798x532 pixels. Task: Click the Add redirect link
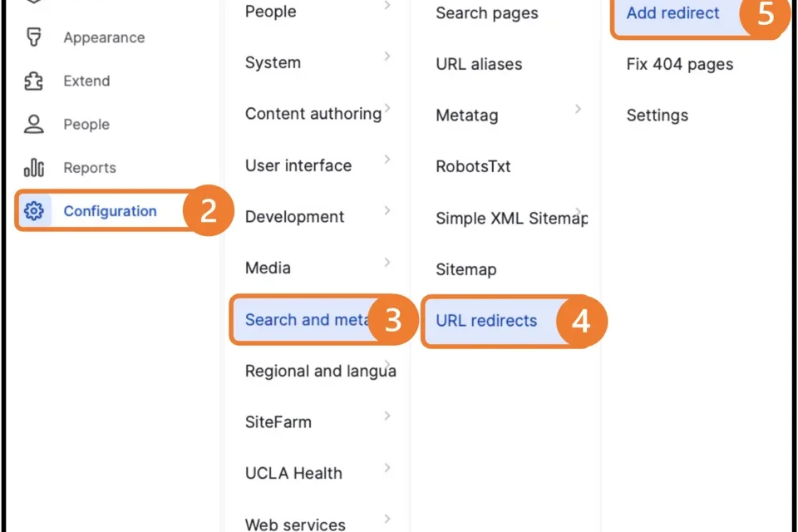pos(672,13)
